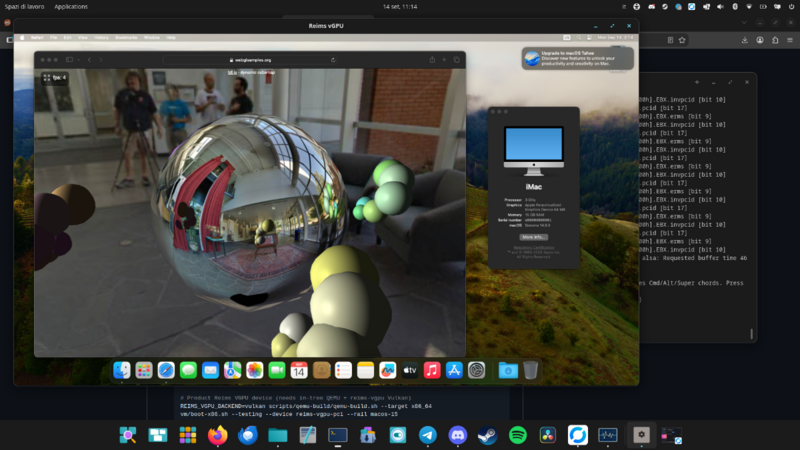The width and height of the screenshot is (800, 450).
Task: Open Calendar icon showing 14 in dock
Action: click(299, 370)
